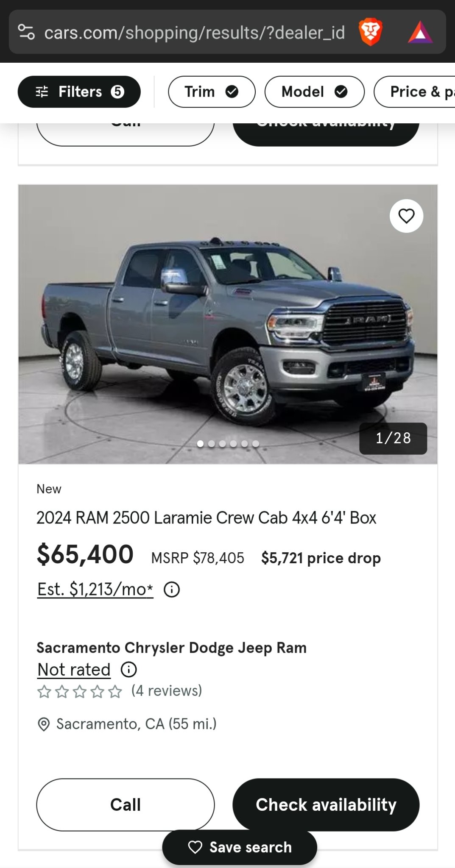
Task: Tap the gray RAM truck photo
Action: [228, 324]
